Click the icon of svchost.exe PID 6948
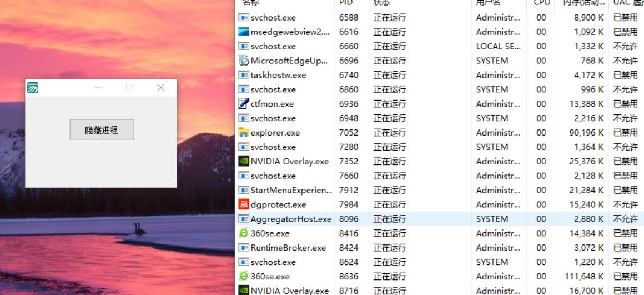Viewport: 644px width, 295px height. tap(244, 118)
